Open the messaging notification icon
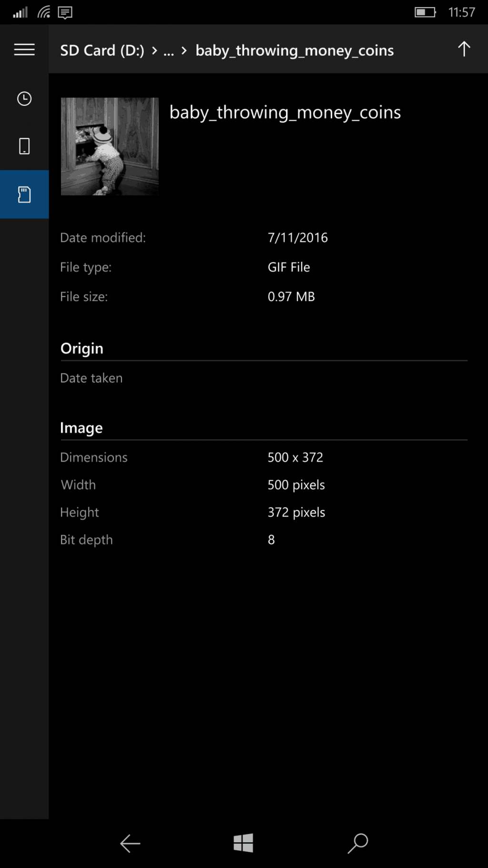Screen dimensions: 488x868 pos(65,12)
